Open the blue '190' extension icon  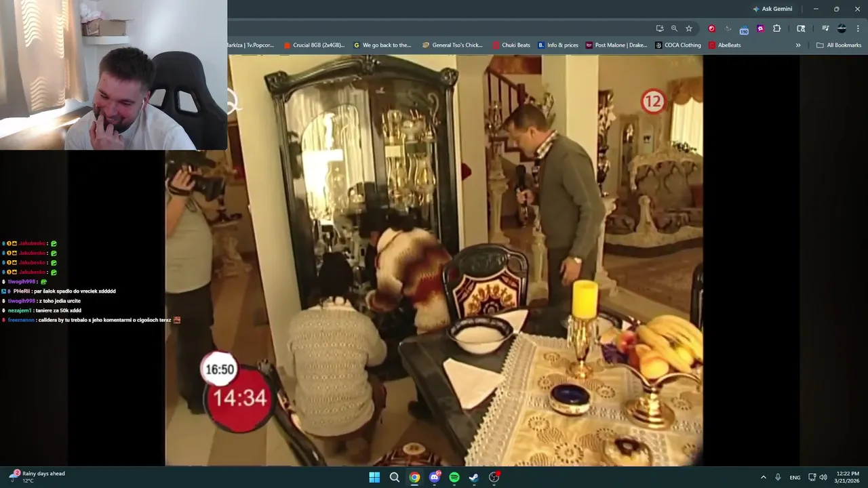point(744,29)
